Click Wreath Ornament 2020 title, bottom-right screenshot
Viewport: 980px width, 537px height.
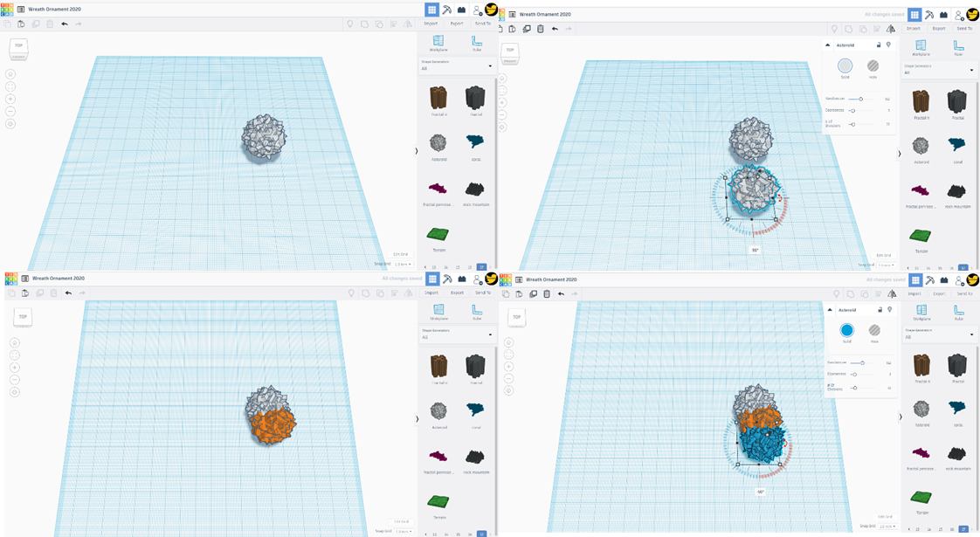coord(550,279)
